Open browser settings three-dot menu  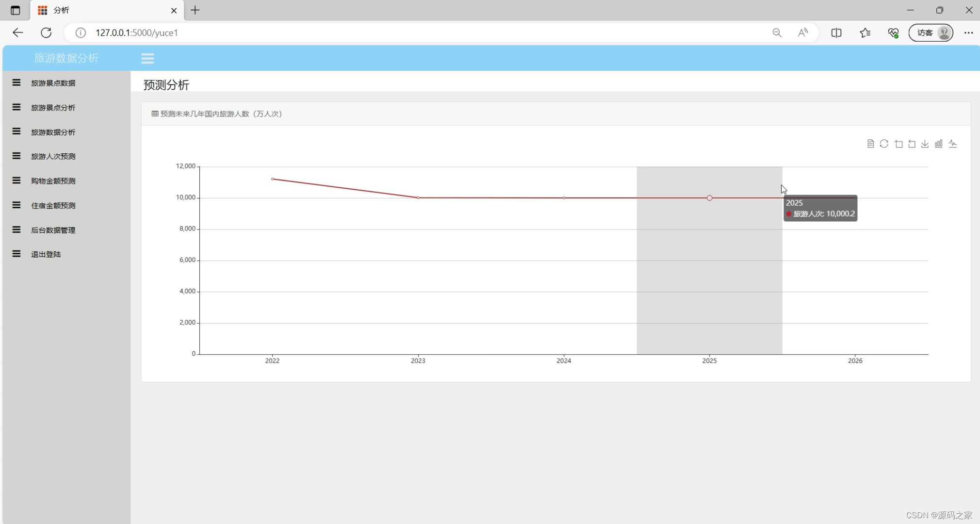968,33
